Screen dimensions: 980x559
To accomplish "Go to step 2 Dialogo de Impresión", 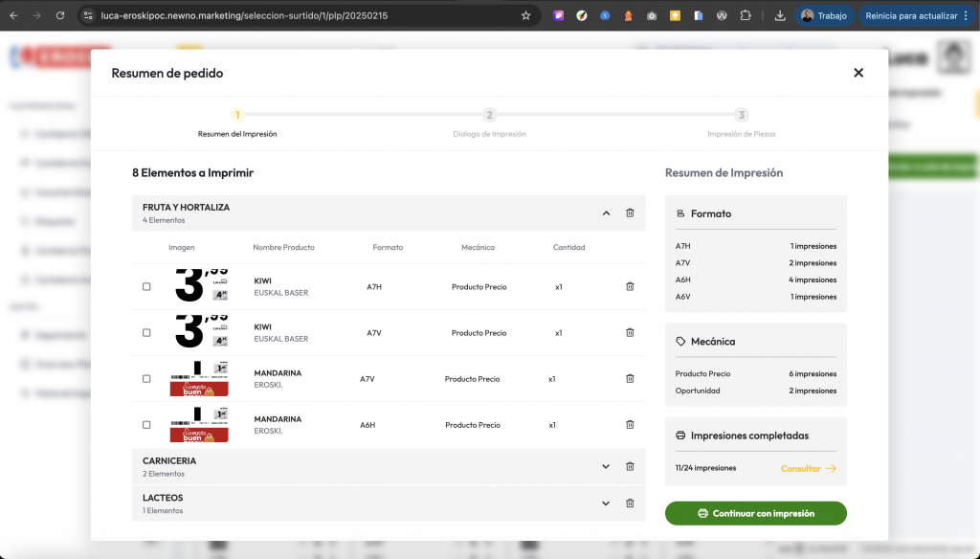I will (489, 115).
